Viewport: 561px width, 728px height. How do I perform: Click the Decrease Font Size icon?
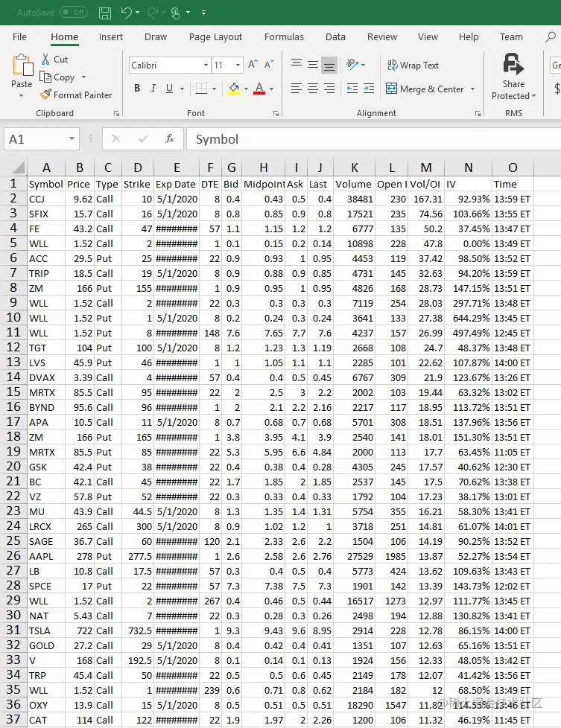[269, 65]
